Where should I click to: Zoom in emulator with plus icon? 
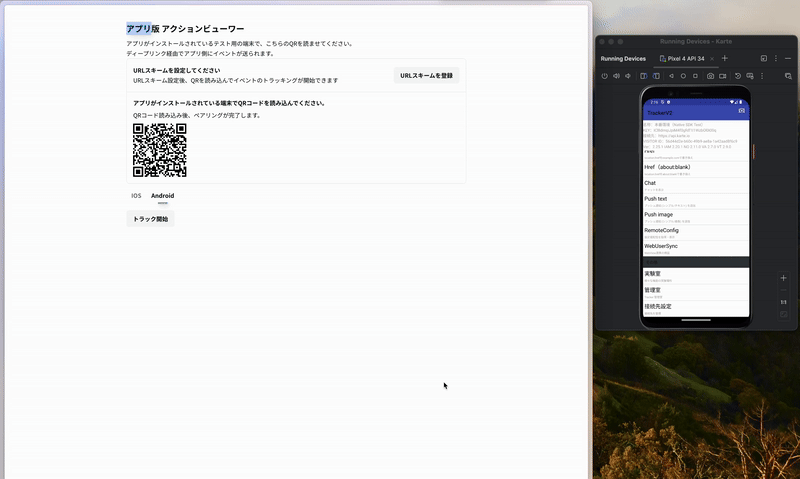[x=783, y=277]
